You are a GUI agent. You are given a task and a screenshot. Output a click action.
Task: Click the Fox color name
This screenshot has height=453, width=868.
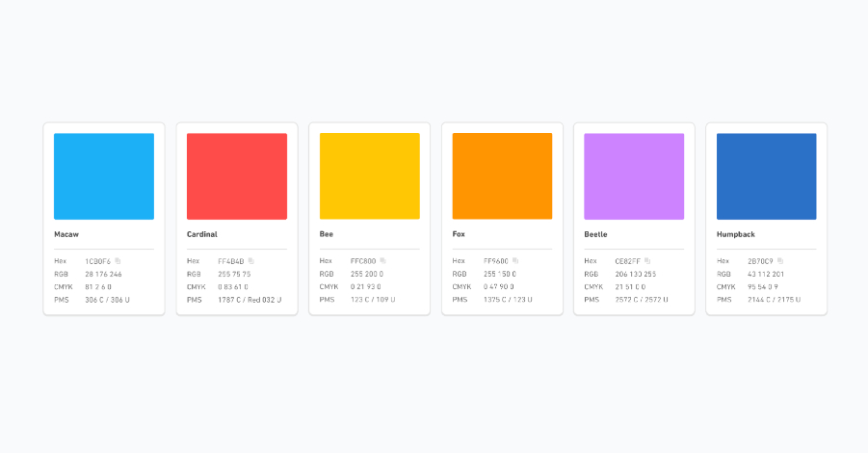(459, 234)
